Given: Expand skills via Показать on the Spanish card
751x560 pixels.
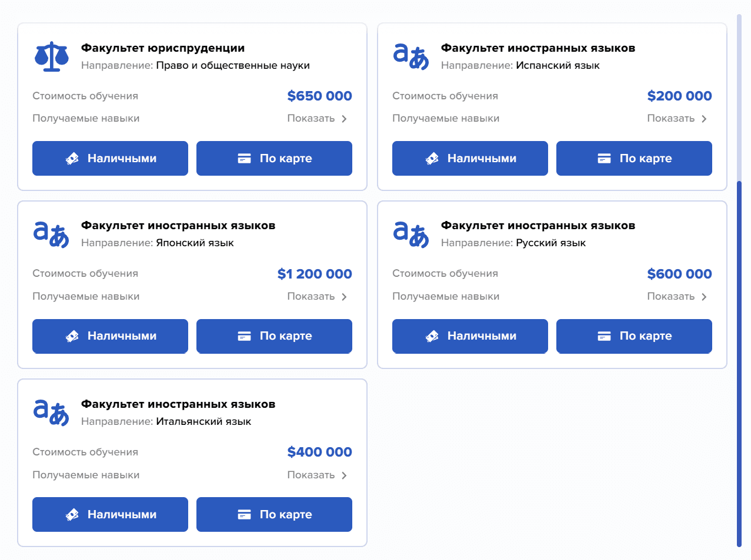Looking at the screenshot, I should pyautogui.click(x=677, y=118).
